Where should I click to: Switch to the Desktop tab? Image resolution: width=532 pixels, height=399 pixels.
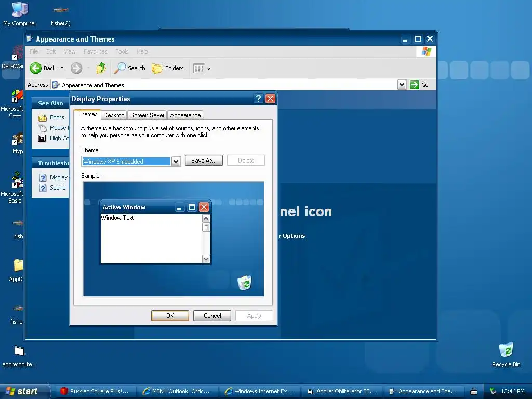click(114, 115)
